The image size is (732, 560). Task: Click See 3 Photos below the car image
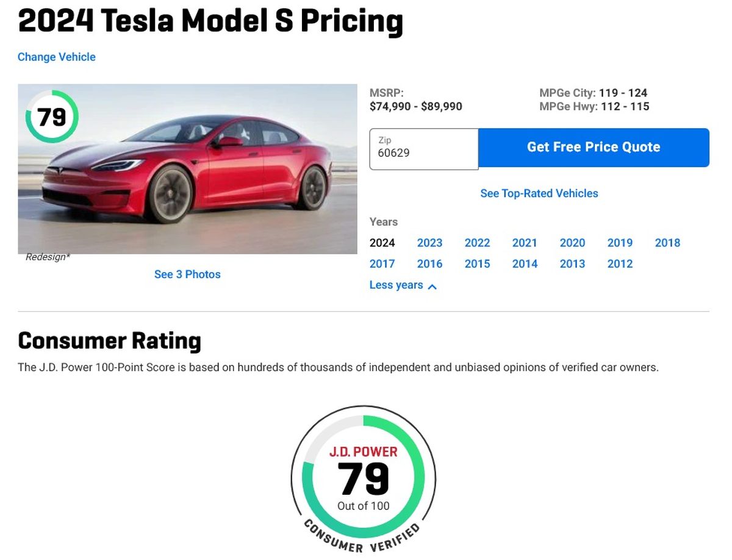187,274
